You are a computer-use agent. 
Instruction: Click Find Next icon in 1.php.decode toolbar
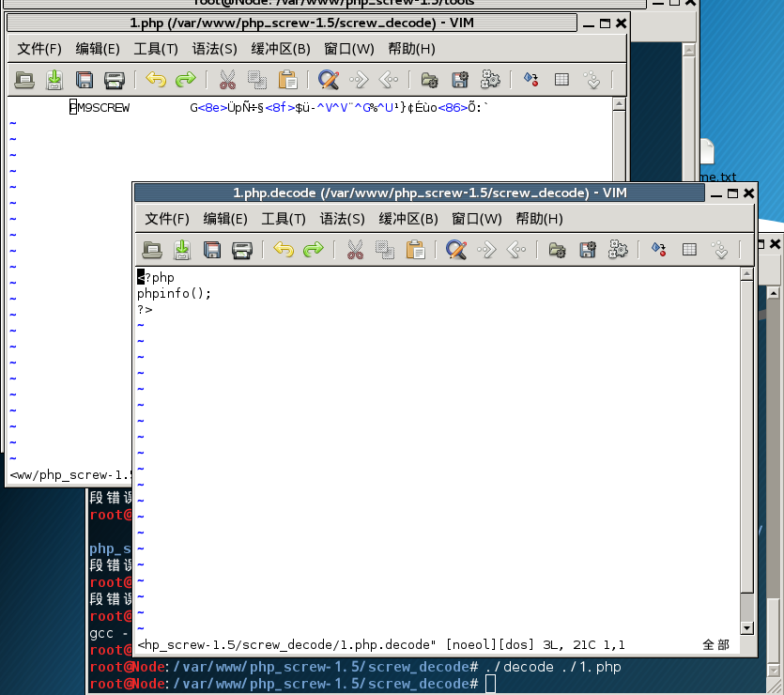486,250
